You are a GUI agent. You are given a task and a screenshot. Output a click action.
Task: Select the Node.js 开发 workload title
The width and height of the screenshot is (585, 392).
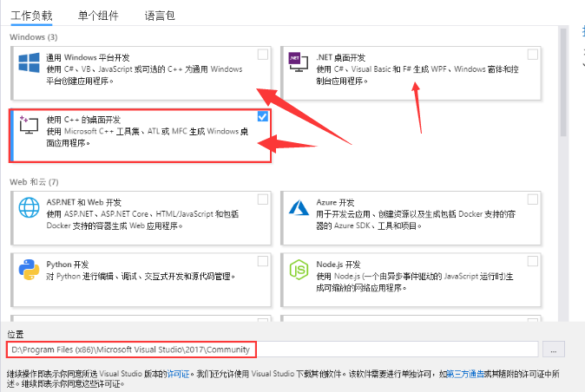click(338, 265)
